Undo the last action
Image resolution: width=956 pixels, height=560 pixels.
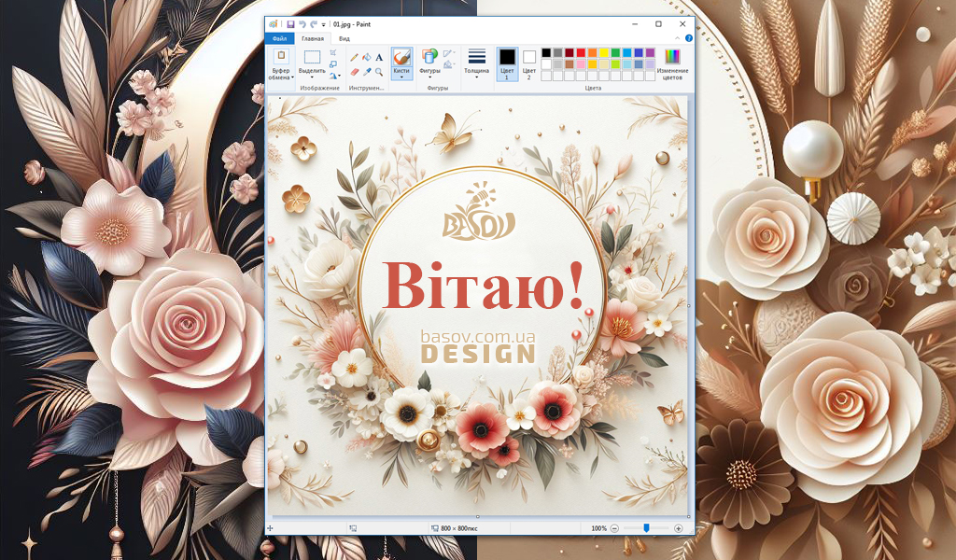coord(302,23)
